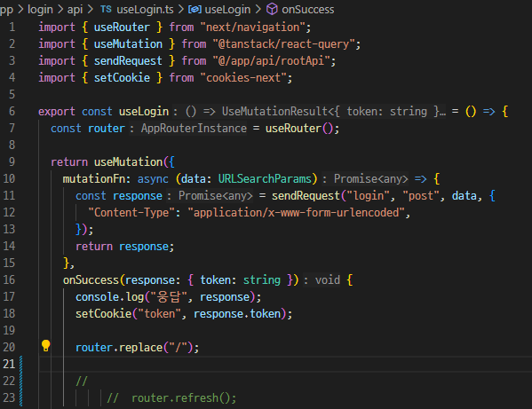Expand the chevron after useLogin.ts breadcrumb
Screen dimensions: 532x409
point(181,10)
